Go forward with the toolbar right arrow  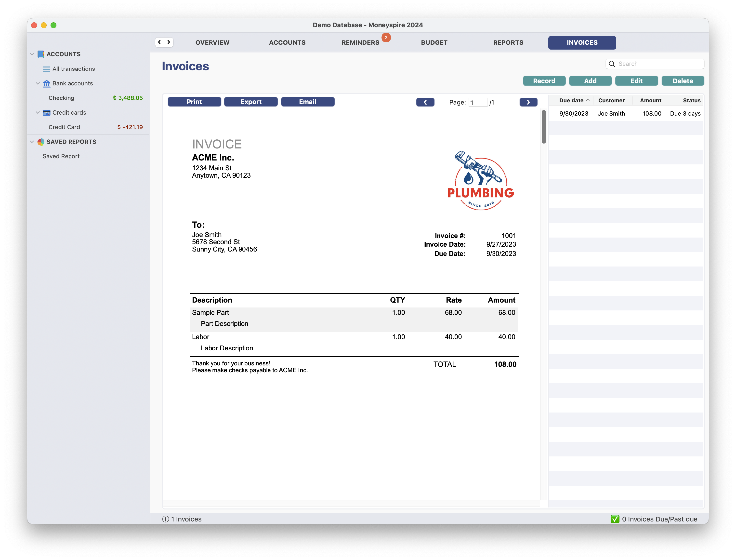click(x=169, y=42)
